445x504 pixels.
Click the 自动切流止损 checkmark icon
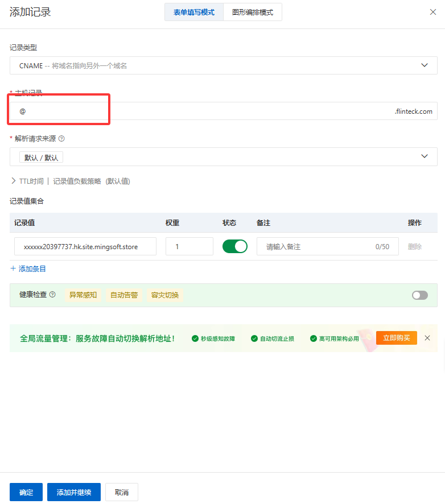tap(254, 338)
